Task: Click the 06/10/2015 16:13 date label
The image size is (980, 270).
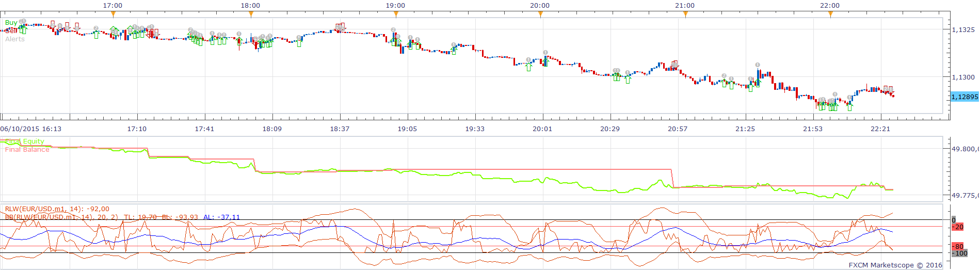Action: point(31,129)
